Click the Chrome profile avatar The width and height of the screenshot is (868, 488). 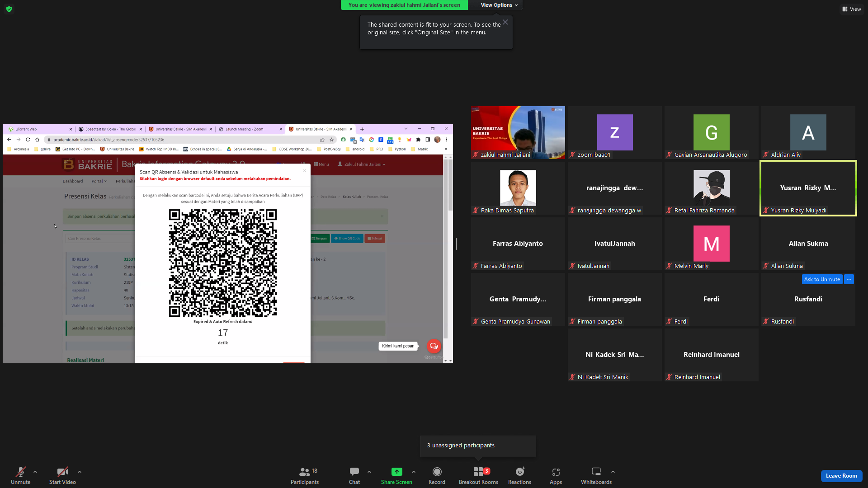pos(437,140)
